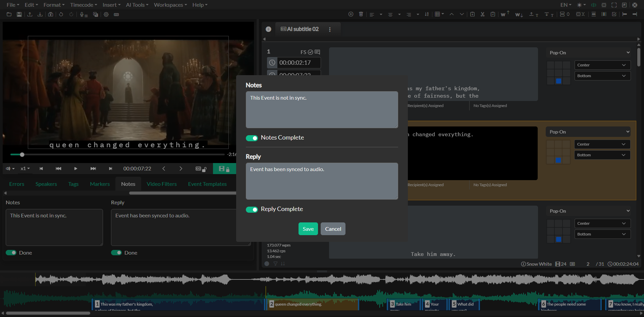Click the fast-forward button in player
The image size is (644, 317).
(x=93, y=169)
